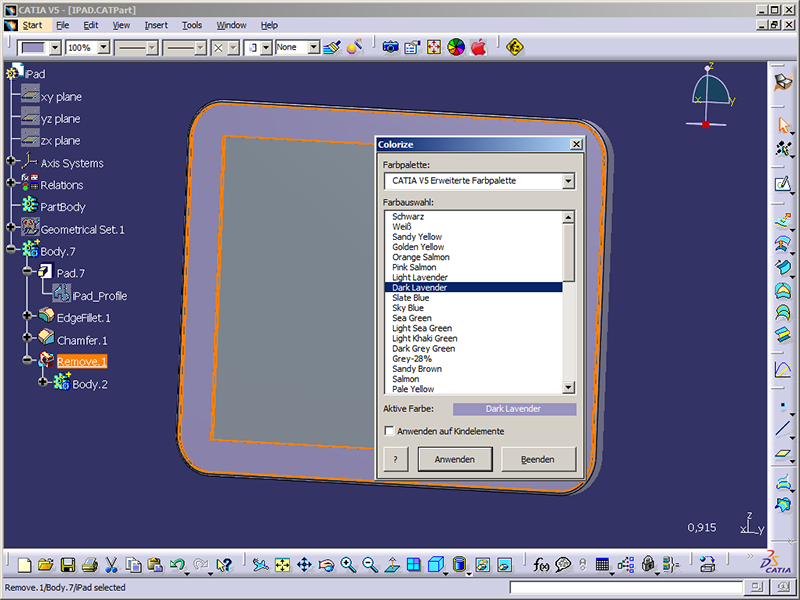Select the 'xy plane' tree item
Screen dimensions: 800x600
point(61,96)
